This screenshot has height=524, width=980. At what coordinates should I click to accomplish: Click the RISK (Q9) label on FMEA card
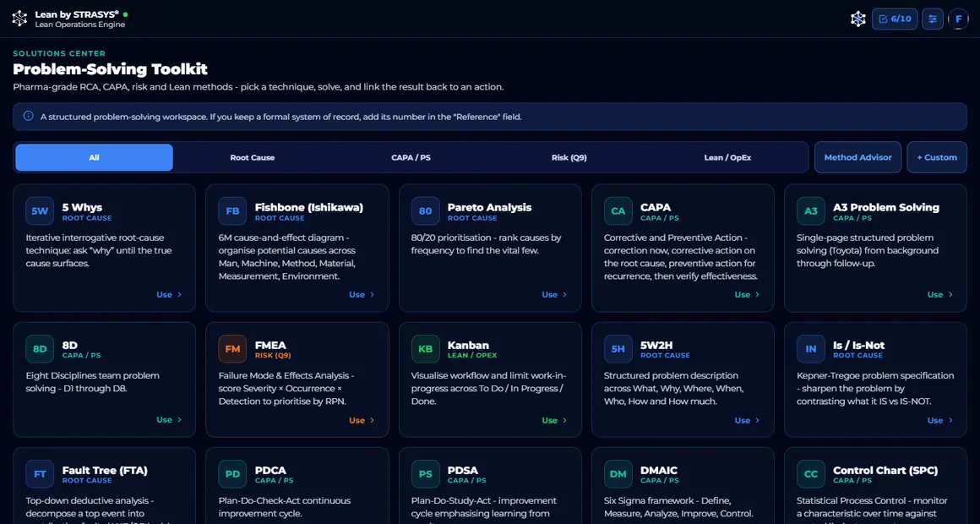[273, 355]
